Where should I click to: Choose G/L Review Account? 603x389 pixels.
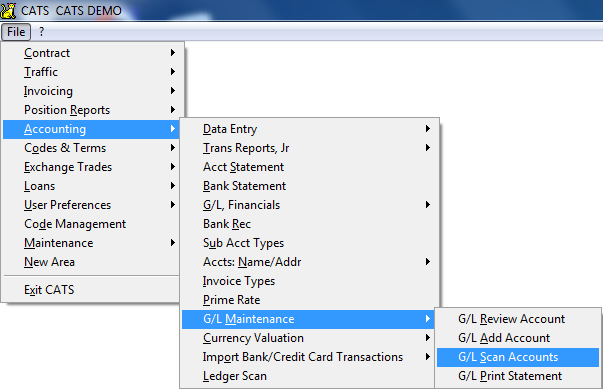click(x=518, y=319)
